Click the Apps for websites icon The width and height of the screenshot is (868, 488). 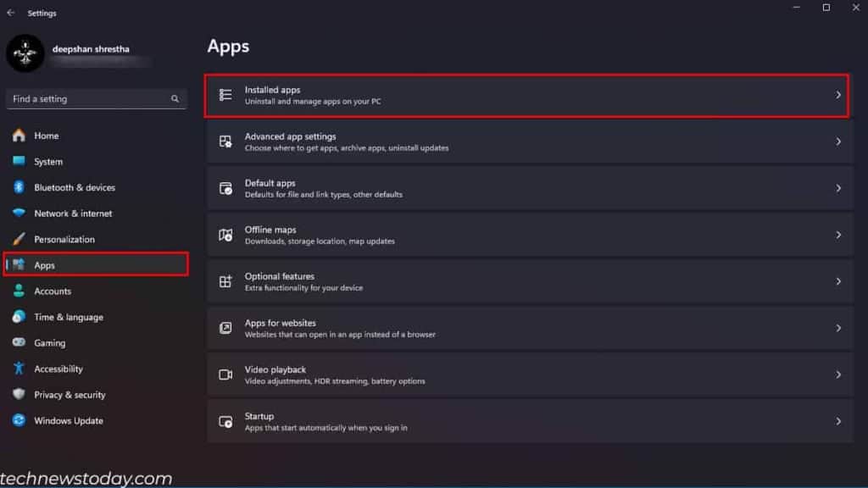pyautogui.click(x=225, y=328)
